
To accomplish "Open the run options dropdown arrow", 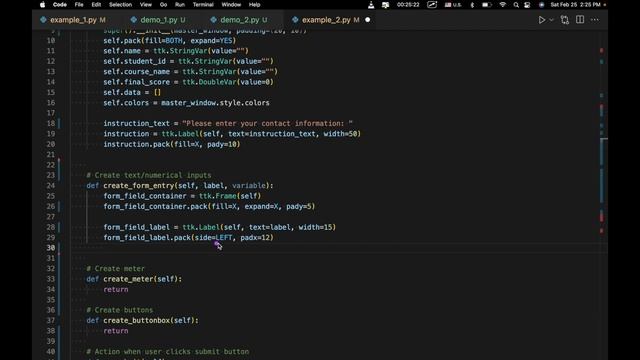I will pos(551,20).
